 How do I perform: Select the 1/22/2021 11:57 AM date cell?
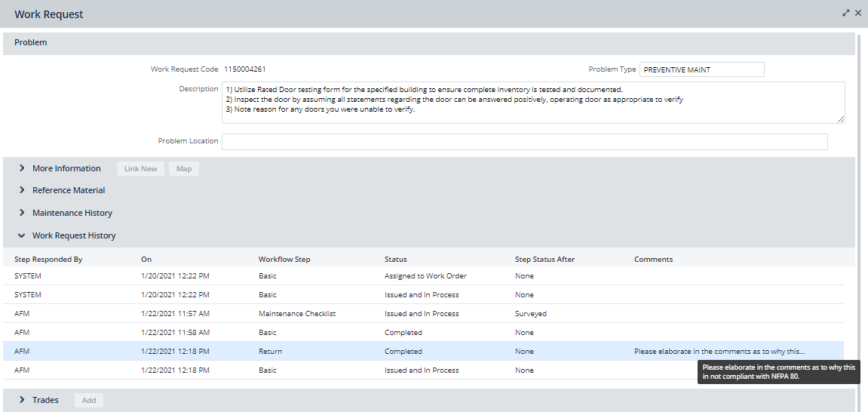[175, 313]
